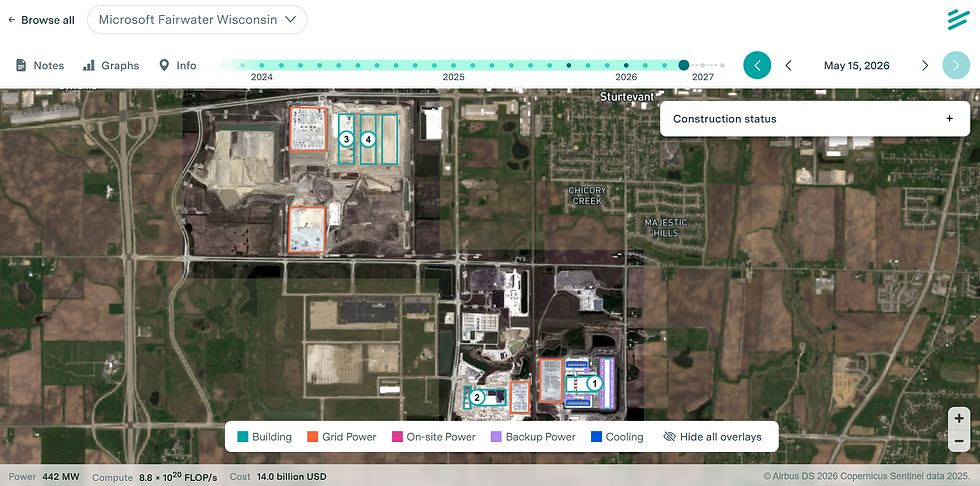This screenshot has width=980, height=486.
Task: Zoom in with the plus map button
Action: tap(959, 419)
